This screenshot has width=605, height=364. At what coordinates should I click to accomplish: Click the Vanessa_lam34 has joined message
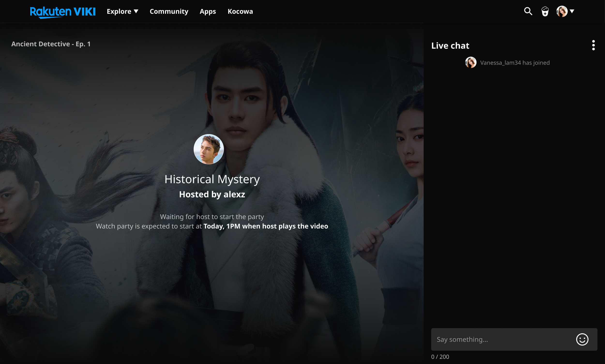515,63
